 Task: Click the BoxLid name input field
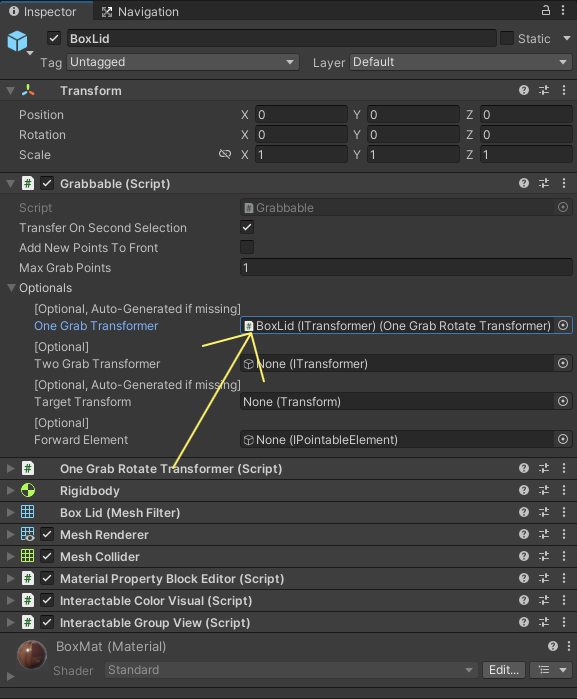(x=281, y=38)
